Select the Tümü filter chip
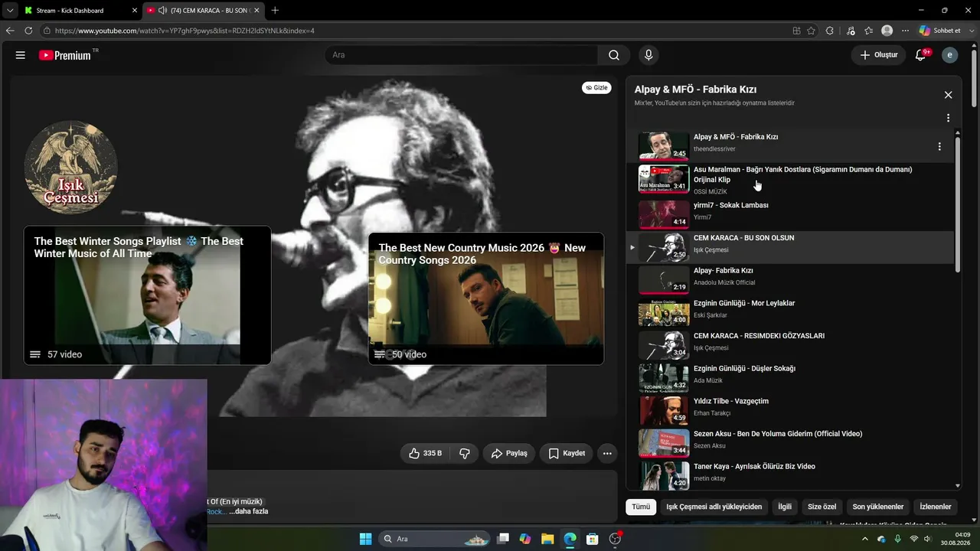Screen dimensions: 980x551 (x=641, y=507)
